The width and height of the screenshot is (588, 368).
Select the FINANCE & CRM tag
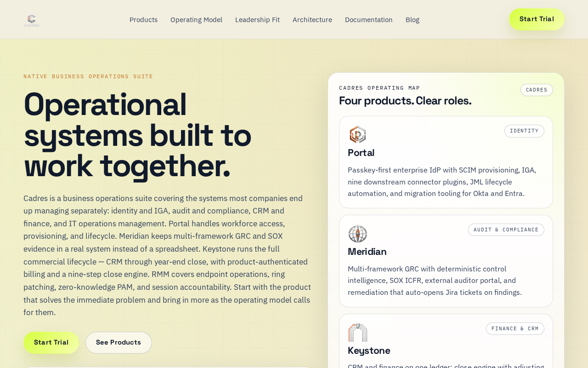(515, 329)
